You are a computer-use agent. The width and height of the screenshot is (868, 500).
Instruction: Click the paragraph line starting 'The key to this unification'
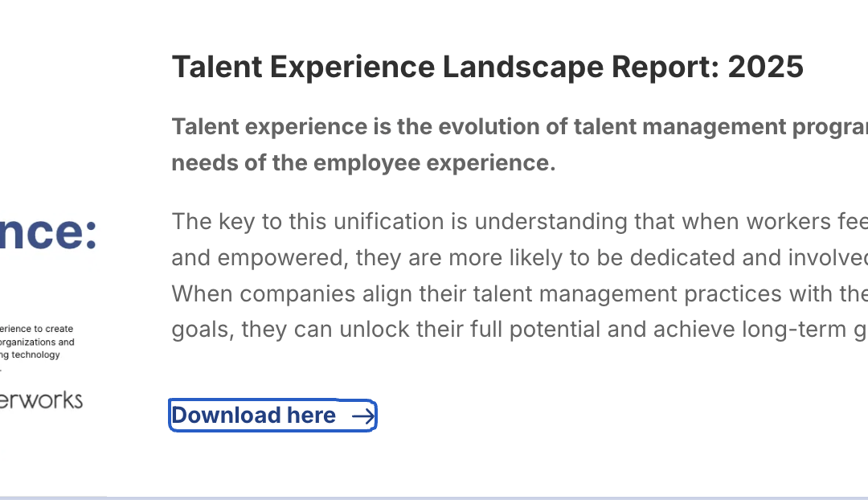pyautogui.click(x=520, y=222)
